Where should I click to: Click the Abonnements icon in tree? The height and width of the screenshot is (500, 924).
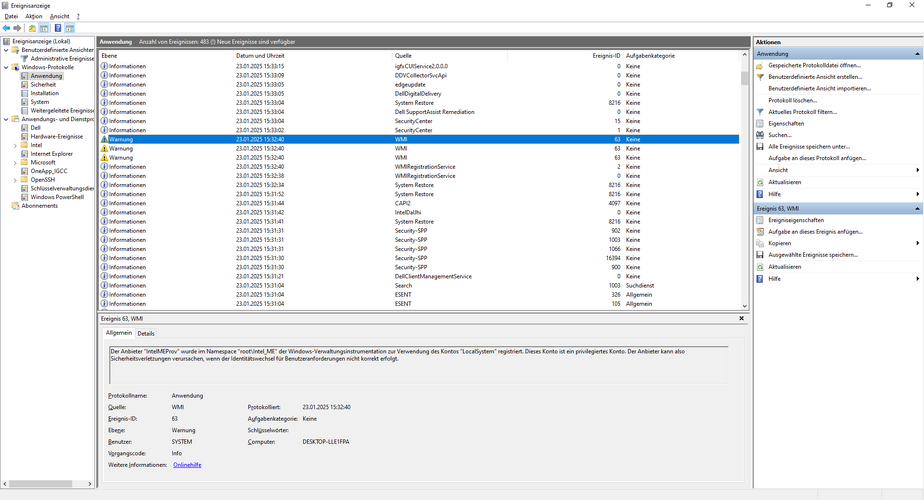coord(15,206)
